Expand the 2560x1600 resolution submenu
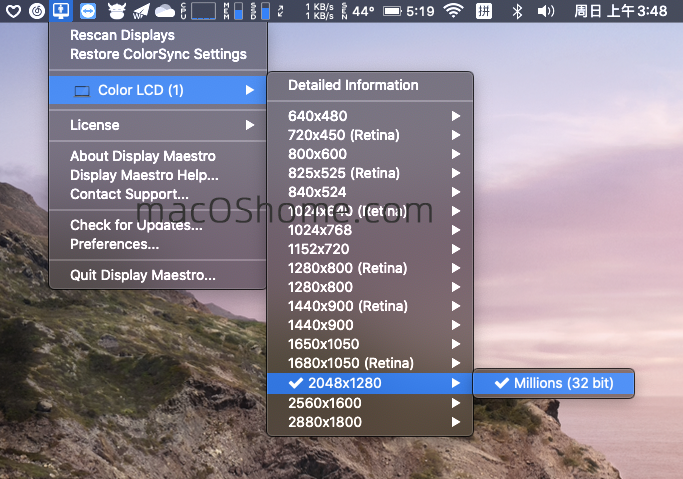The height and width of the screenshot is (479, 683). coord(370,403)
